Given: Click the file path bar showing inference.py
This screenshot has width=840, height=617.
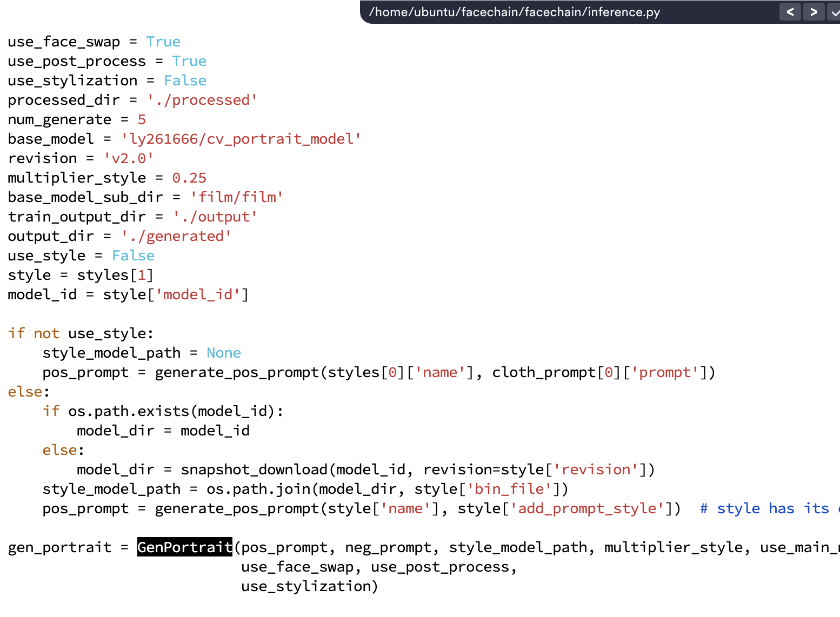Looking at the screenshot, I should [514, 11].
